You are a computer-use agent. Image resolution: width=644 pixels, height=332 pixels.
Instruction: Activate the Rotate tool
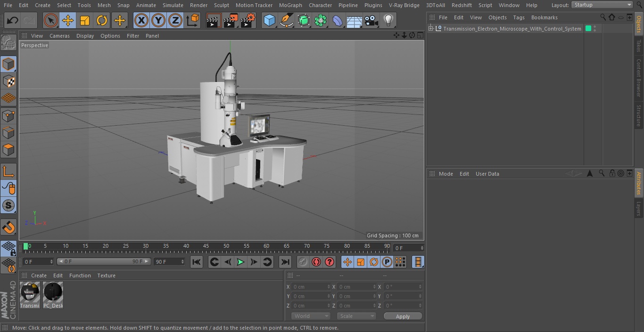[x=102, y=20]
